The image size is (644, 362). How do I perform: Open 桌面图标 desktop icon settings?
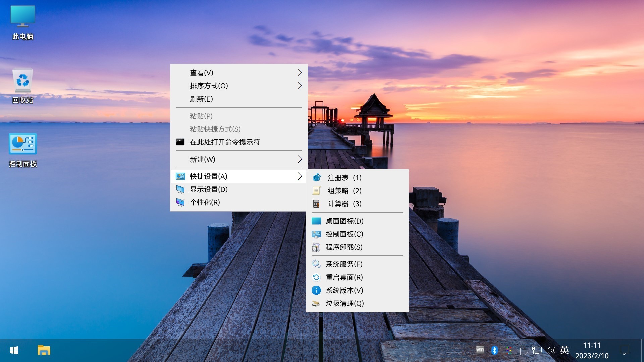click(x=344, y=221)
